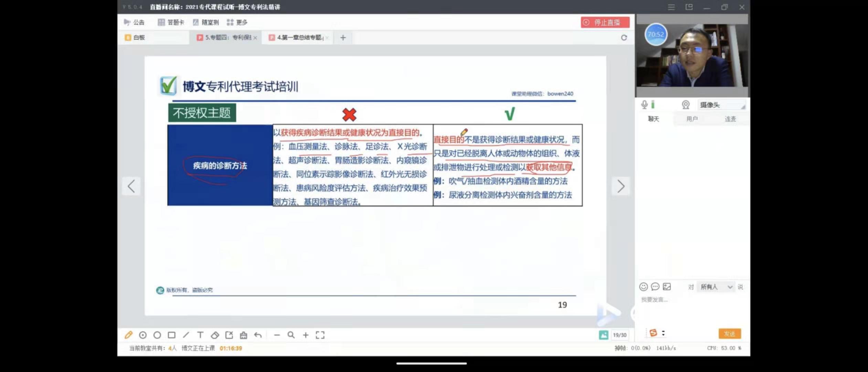
Task: Go to next slide with right arrow
Action: [x=621, y=186]
